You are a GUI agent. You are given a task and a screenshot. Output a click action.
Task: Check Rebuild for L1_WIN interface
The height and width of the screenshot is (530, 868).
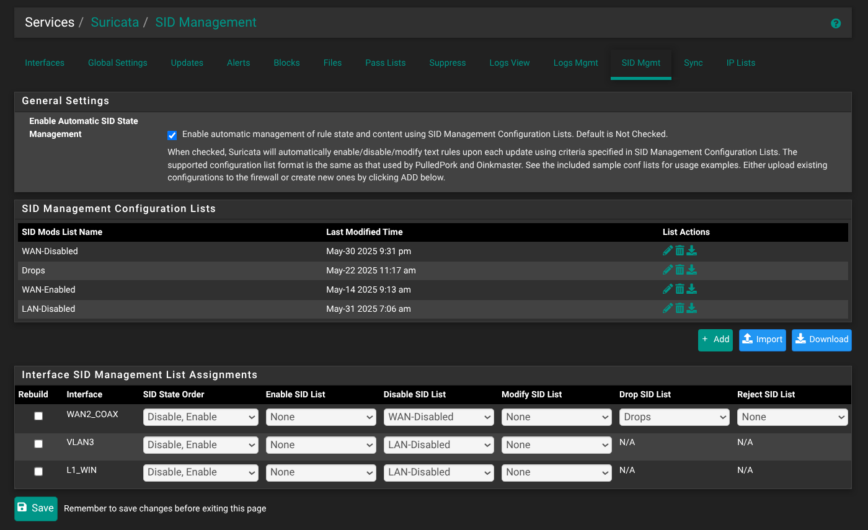pyautogui.click(x=38, y=471)
